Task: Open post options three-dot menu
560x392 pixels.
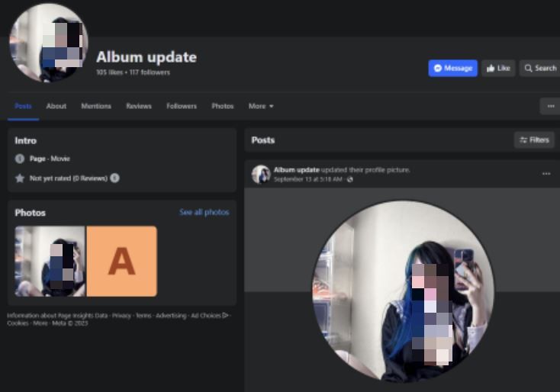Action: click(x=546, y=174)
